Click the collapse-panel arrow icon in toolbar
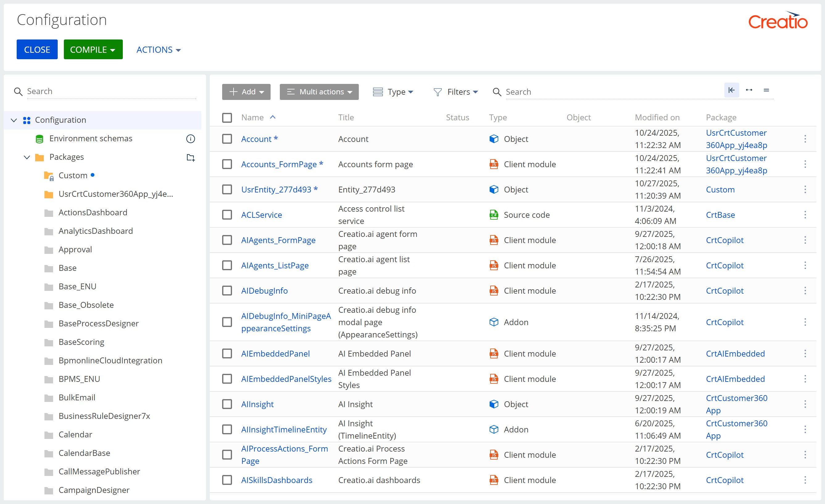 [x=731, y=90]
